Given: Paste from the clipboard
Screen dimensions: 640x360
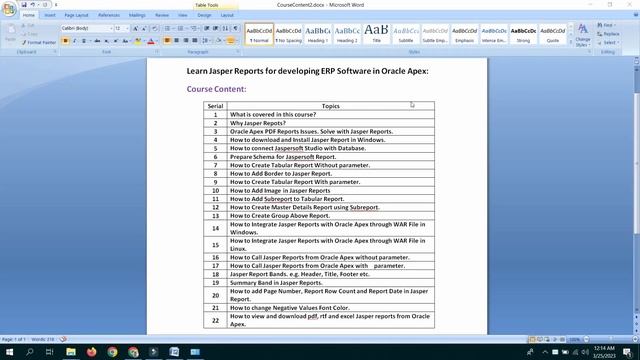Looking at the screenshot, I should (11, 33).
